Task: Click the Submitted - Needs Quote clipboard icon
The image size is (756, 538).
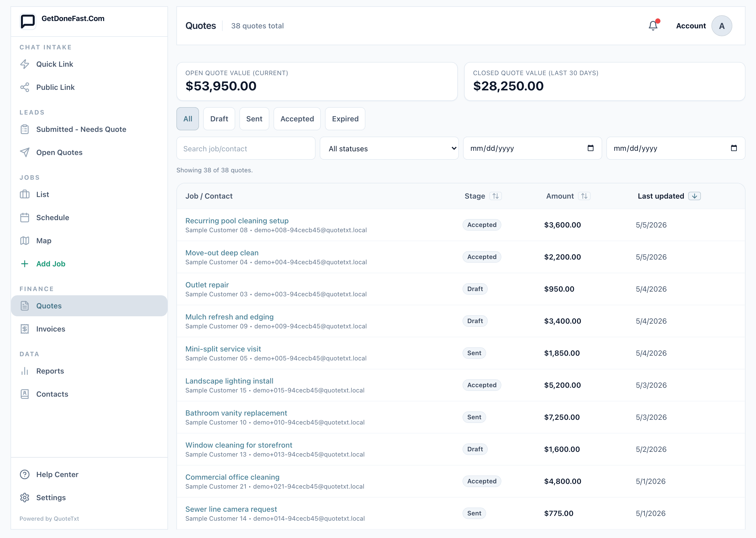Action: coord(25,129)
